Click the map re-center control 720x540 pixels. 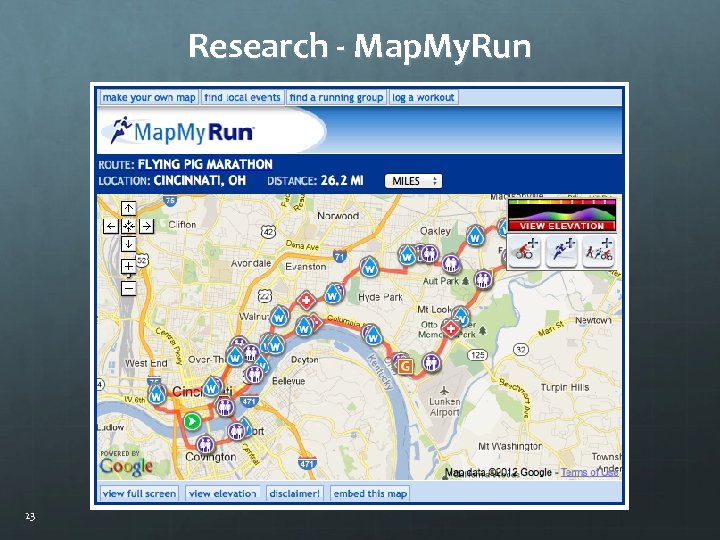coord(129,226)
